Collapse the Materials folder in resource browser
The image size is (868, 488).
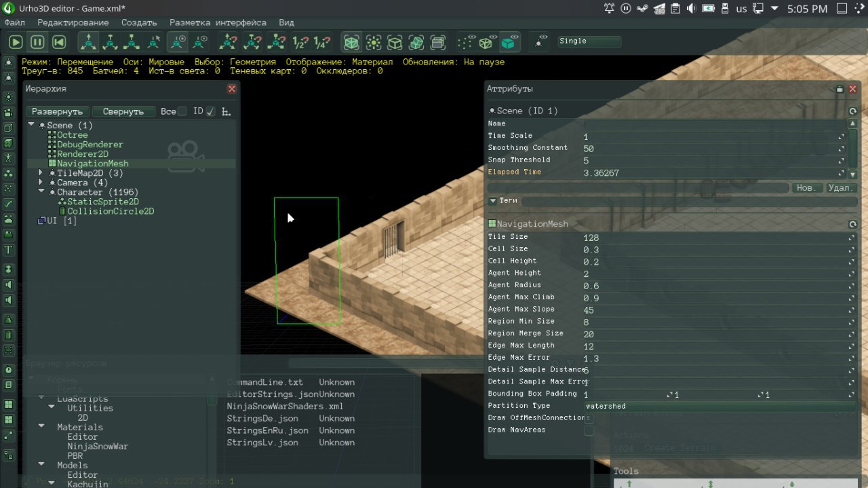41,427
